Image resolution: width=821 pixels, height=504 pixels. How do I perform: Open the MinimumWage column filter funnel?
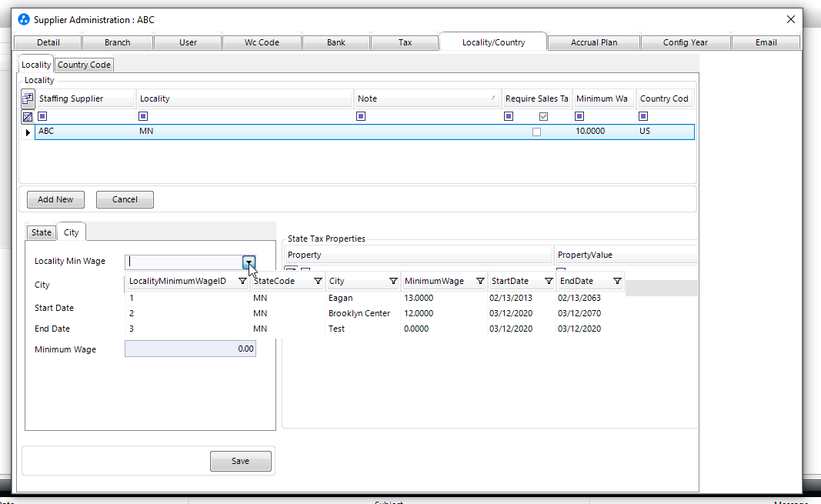(480, 282)
